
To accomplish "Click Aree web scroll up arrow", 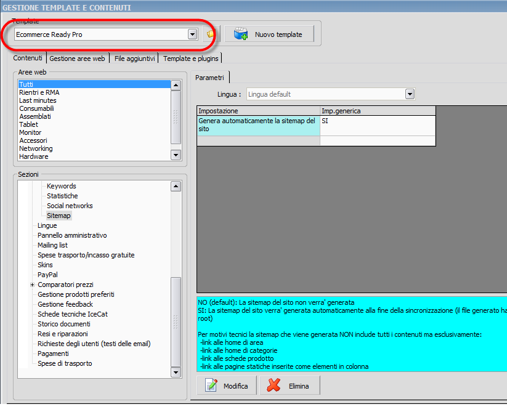I will [x=176, y=86].
